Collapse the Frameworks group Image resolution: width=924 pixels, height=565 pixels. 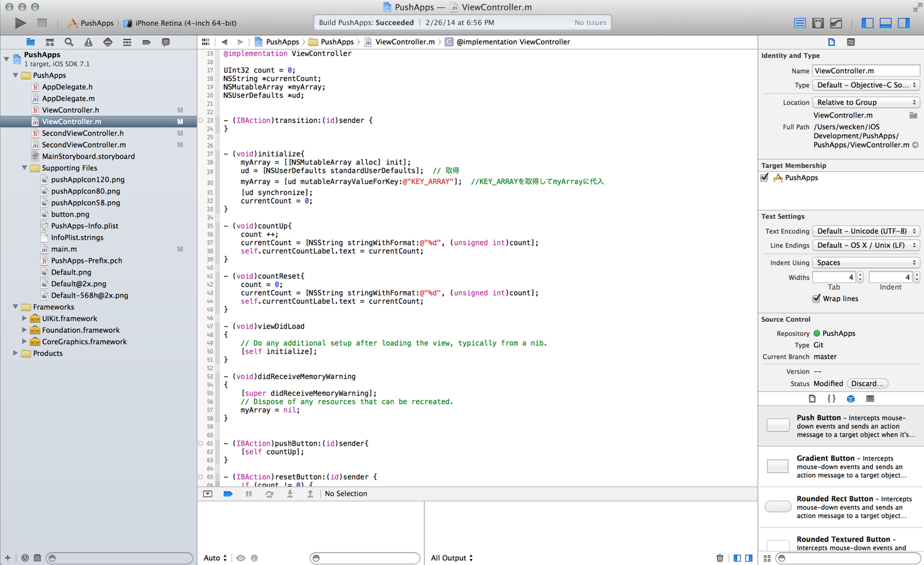15,307
